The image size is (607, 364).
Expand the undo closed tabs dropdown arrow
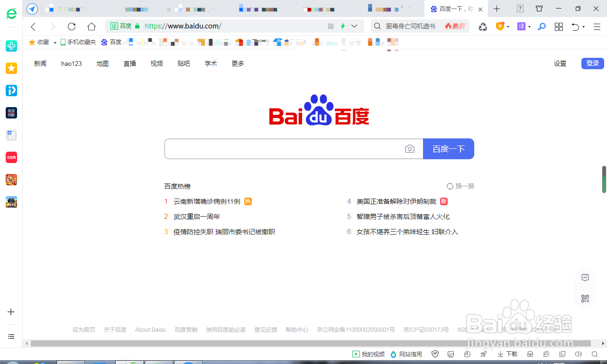click(584, 27)
